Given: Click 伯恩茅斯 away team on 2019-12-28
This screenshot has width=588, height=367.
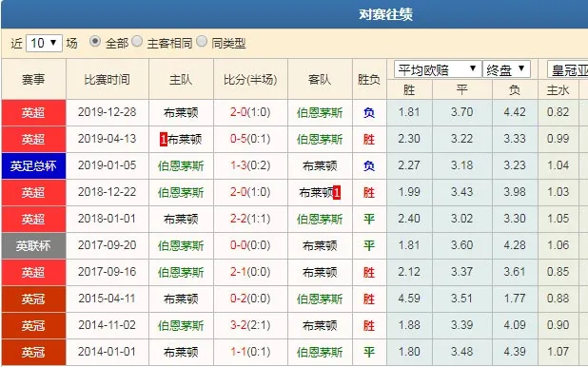Looking at the screenshot, I should click(x=320, y=112).
